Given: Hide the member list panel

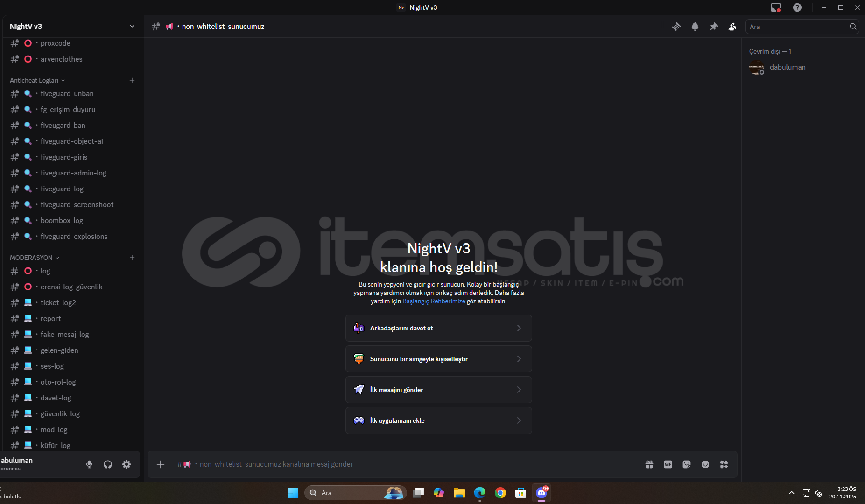Looking at the screenshot, I should click(732, 27).
